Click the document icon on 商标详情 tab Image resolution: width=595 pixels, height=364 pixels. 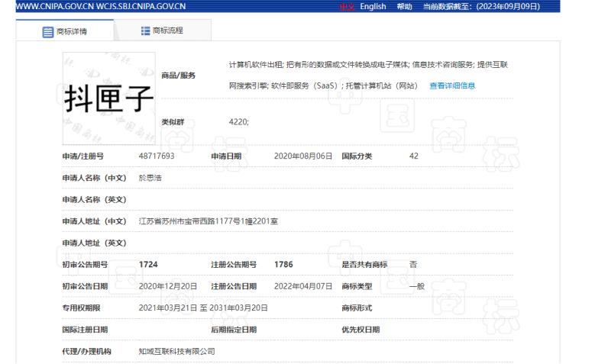pyautogui.click(x=47, y=31)
